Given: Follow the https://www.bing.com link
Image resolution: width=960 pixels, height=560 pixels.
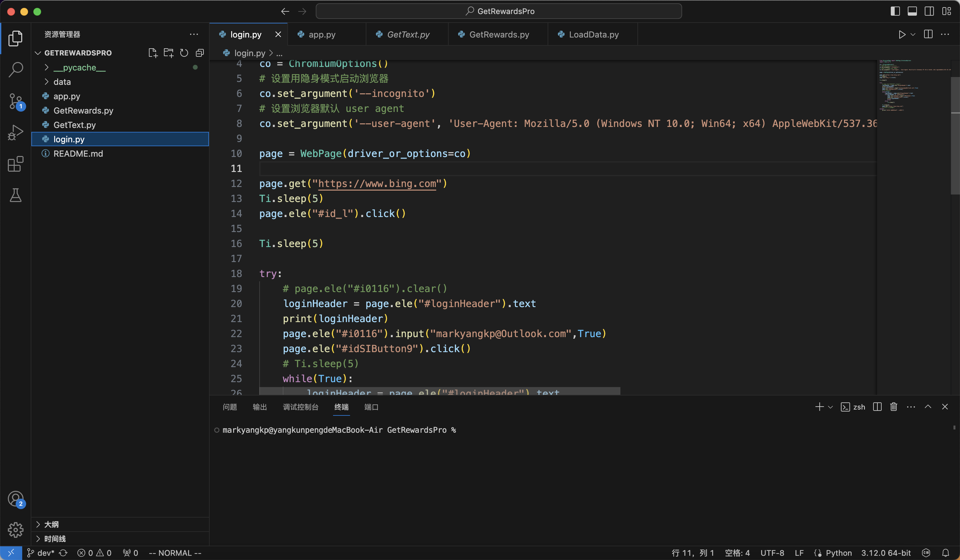Looking at the screenshot, I should point(377,183).
